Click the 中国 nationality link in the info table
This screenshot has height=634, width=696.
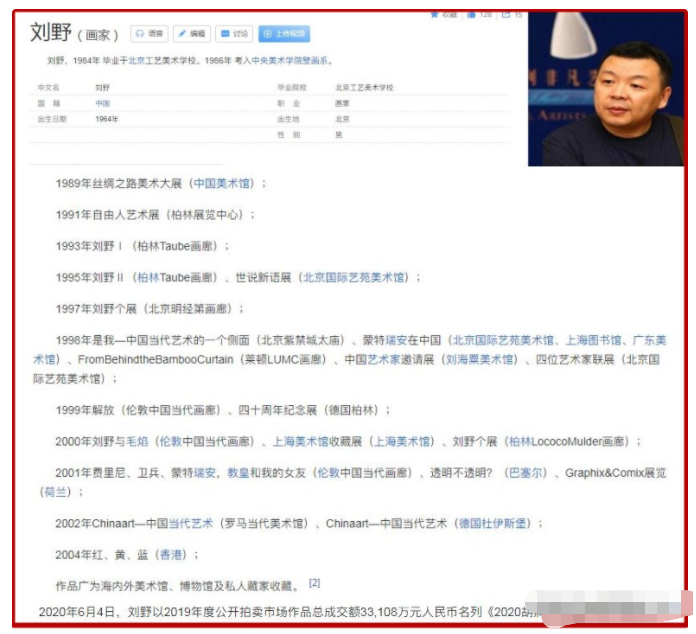[103, 103]
